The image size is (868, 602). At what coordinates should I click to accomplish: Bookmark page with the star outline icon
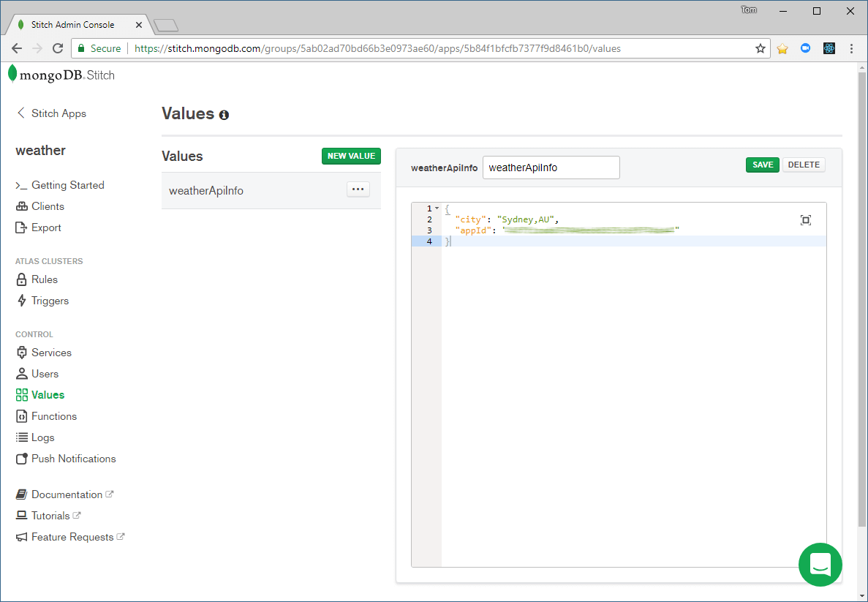(761, 49)
